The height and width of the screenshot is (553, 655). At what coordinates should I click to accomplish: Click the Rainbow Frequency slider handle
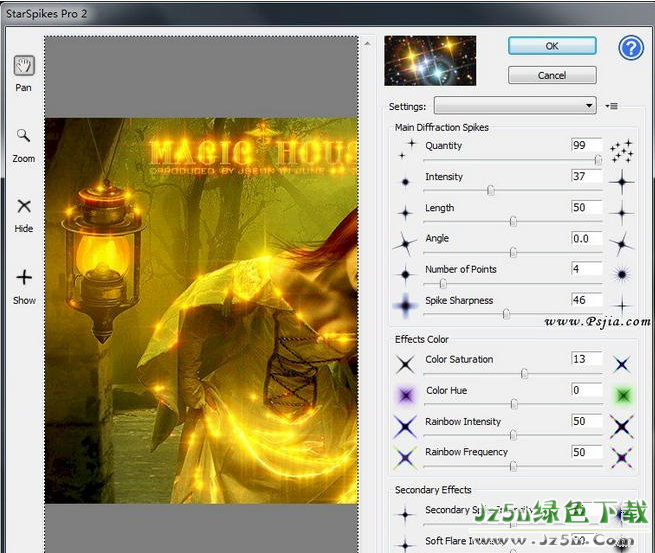pos(513,466)
